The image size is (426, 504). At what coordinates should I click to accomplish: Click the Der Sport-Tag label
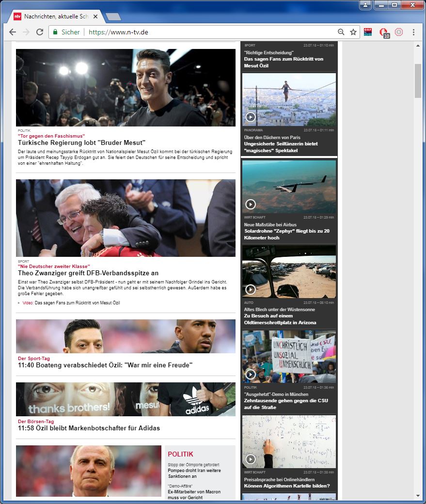click(34, 359)
